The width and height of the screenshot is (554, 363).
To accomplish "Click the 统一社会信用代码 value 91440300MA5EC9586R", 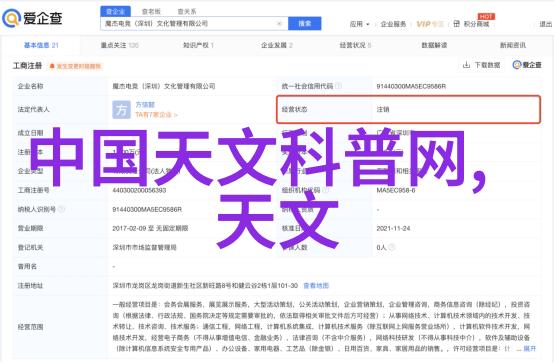I will pyautogui.click(x=411, y=86).
